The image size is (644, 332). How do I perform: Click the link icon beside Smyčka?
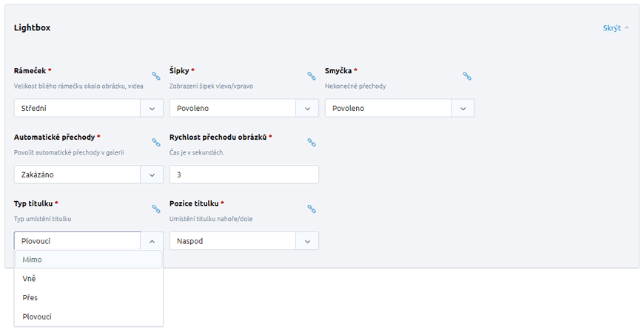(467, 76)
